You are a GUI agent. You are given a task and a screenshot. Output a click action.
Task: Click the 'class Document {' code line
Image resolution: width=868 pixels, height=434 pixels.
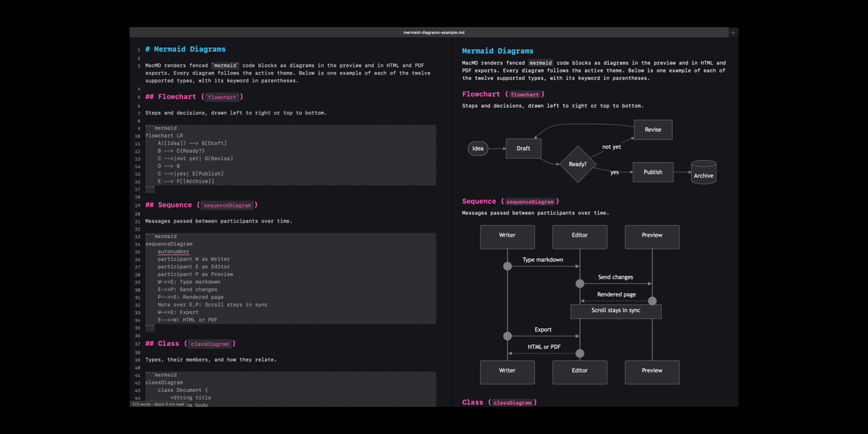[x=183, y=390]
